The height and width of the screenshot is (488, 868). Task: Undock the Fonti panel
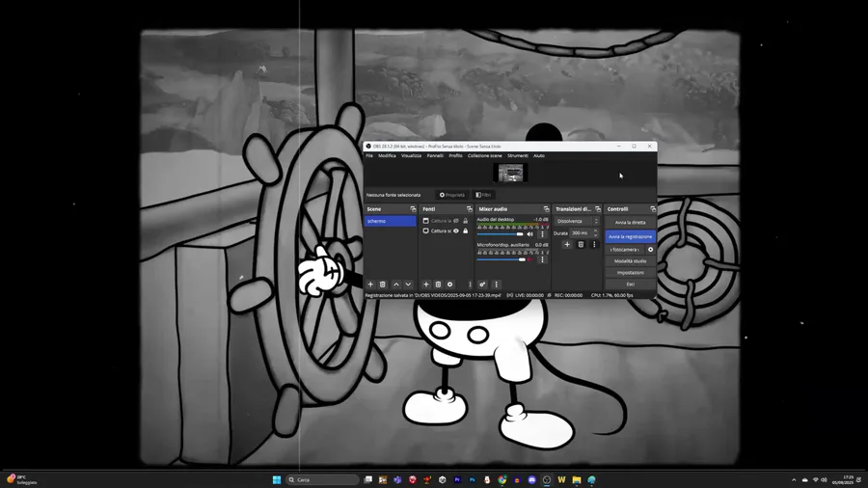coord(470,209)
